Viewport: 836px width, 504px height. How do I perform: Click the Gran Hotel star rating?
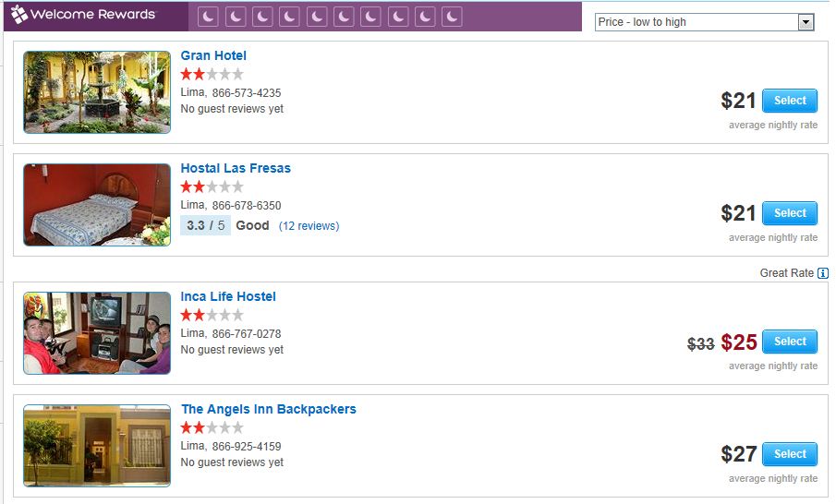212,74
